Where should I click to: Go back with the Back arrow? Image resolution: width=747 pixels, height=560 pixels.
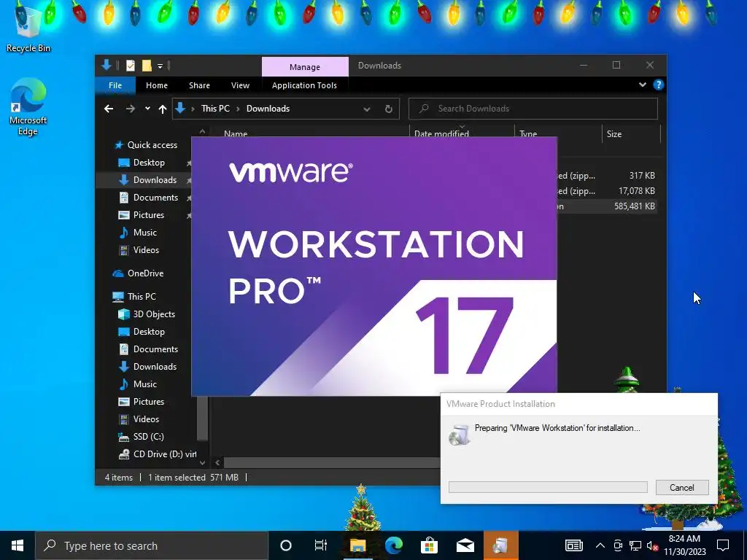(x=109, y=109)
